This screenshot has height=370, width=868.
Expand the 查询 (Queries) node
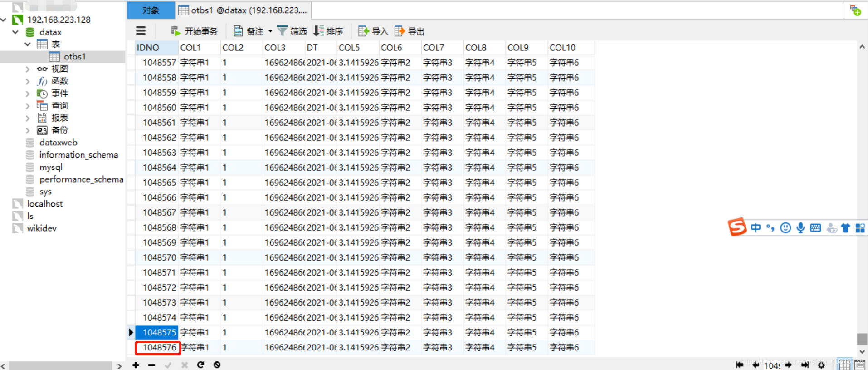(28, 106)
